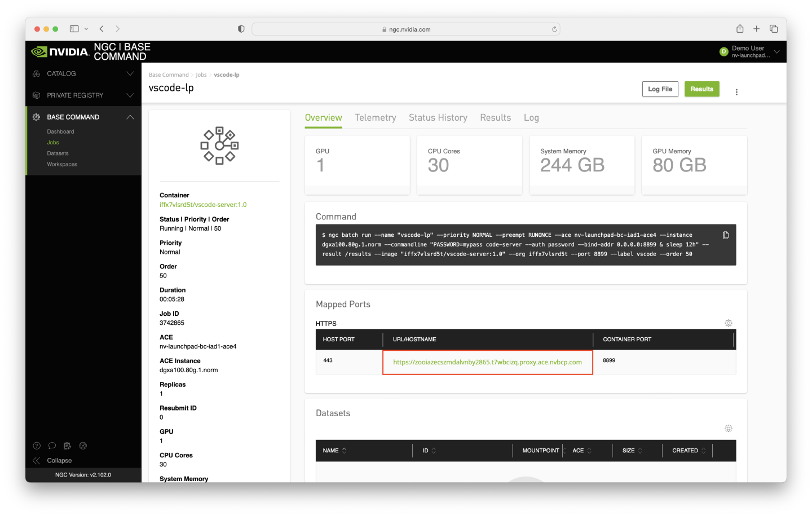This screenshot has height=516, width=812.
Task: Open the gauge icon in sidebar footer
Action: [83, 446]
